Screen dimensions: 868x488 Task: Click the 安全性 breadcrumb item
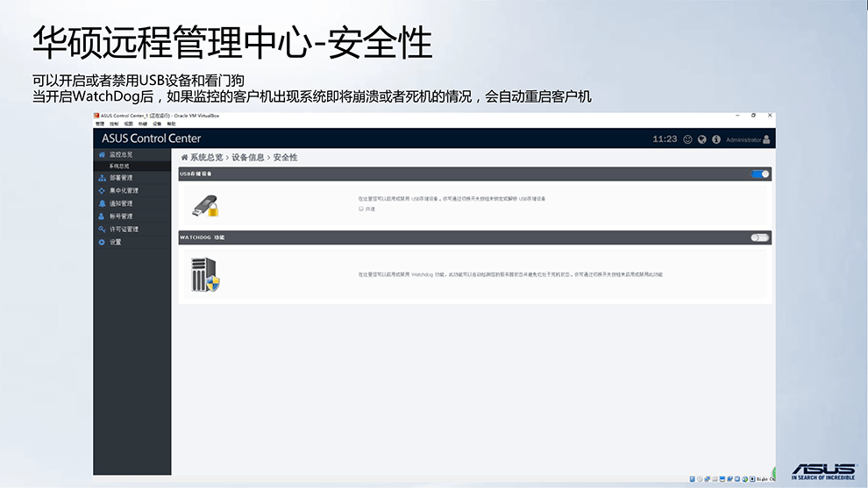[285, 158]
